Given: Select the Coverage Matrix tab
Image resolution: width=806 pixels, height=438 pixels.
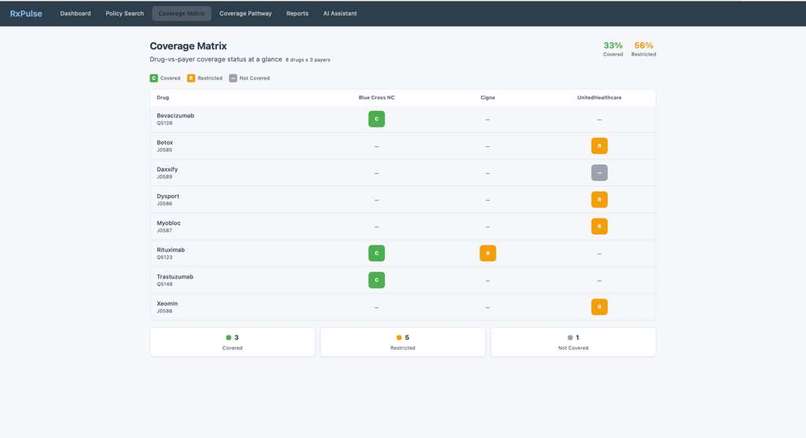Looking at the screenshot, I should 181,13.
